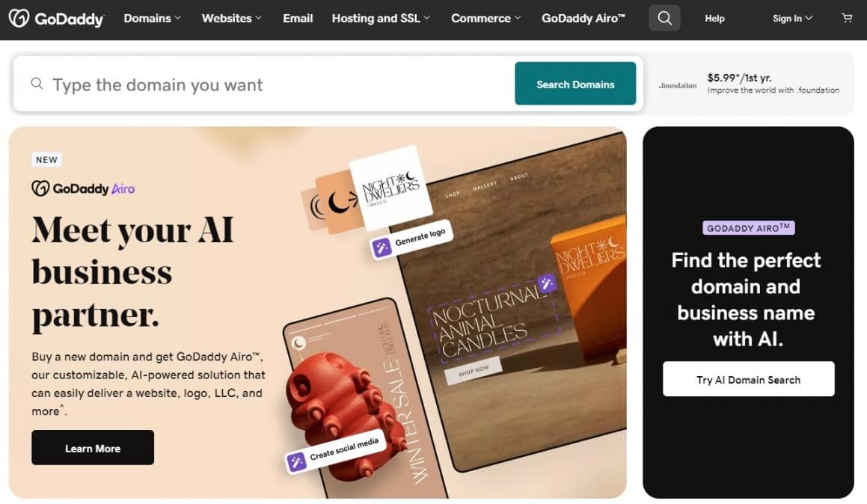Click the magnifier icon inside domain field
867x504 pixels.
(x=37, y=84)
